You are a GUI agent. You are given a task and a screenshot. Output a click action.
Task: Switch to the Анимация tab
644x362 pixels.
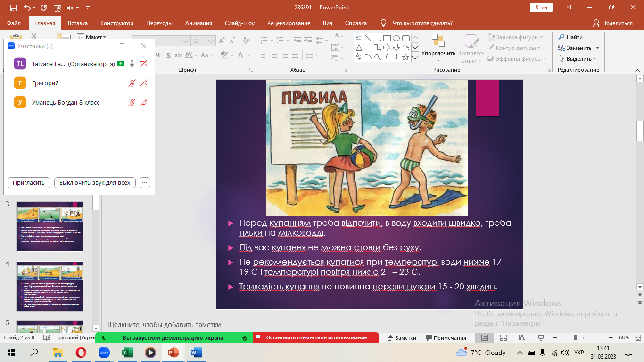pos(198,23)
